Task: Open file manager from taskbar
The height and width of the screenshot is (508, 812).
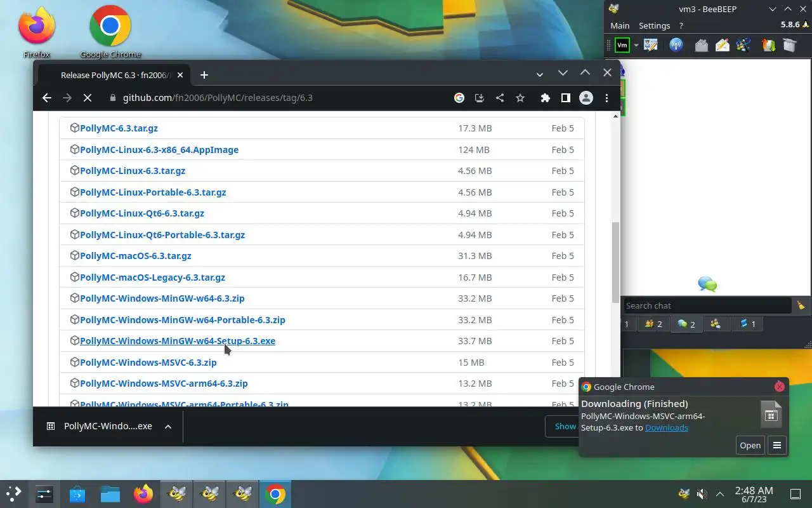Action: [110, 494]
